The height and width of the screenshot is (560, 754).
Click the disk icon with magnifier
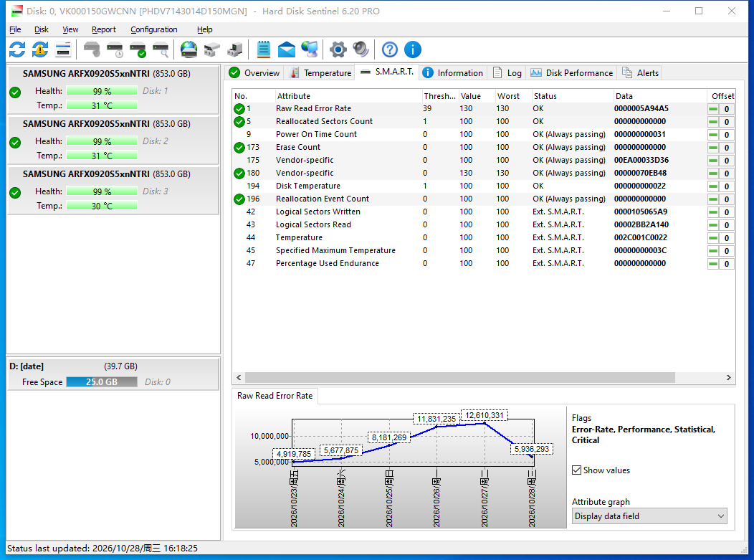(161, 49)
